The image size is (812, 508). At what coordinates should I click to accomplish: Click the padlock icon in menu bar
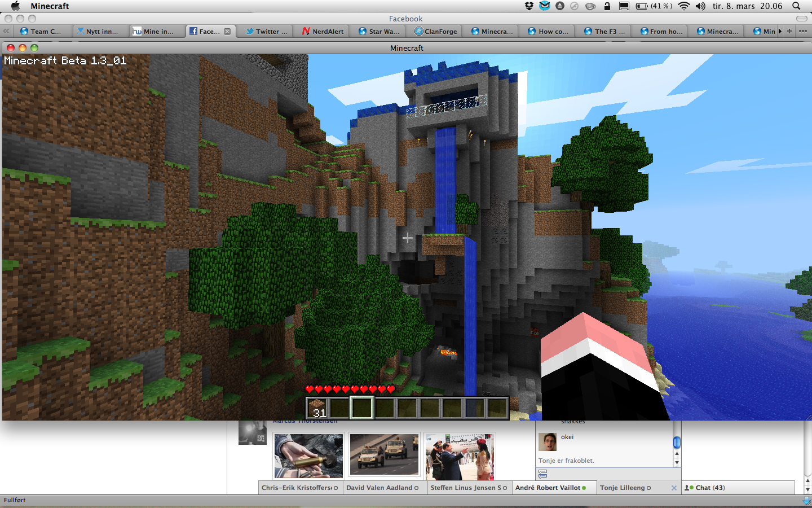(607, 6)
